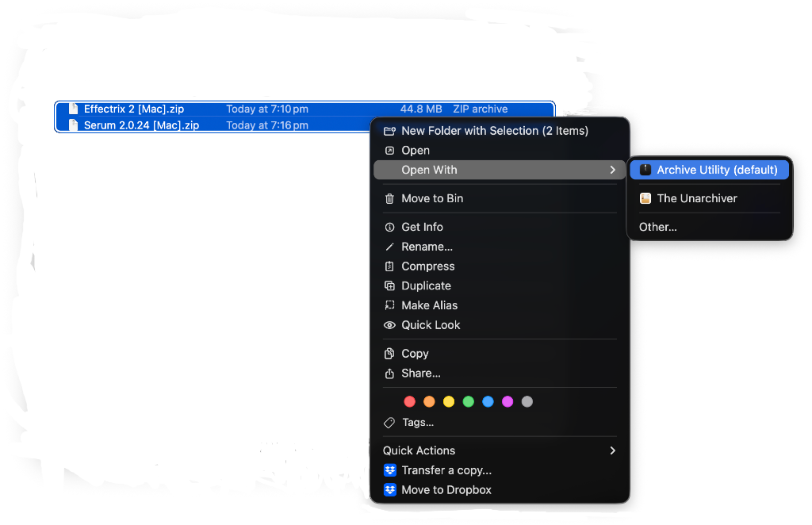
Task: Select Open from the context menu
Action: pyautogui.click(x=500, y=151)
